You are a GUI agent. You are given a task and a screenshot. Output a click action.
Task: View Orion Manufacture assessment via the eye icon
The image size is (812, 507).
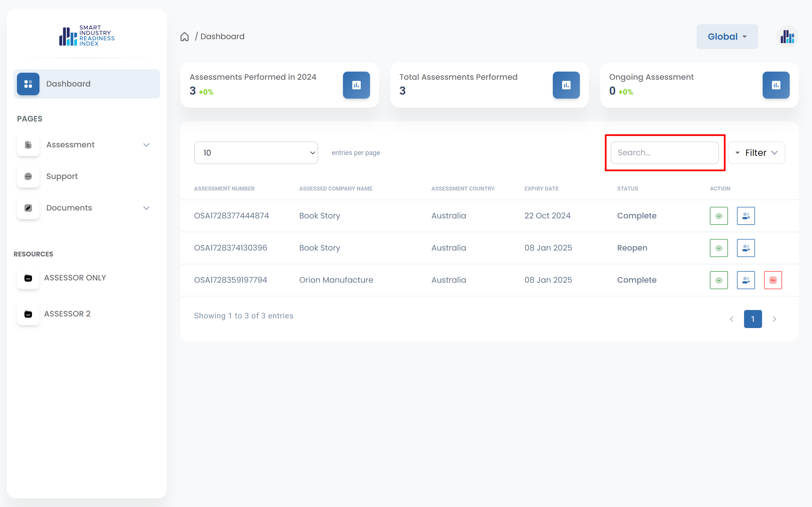(x=718, y=280)
